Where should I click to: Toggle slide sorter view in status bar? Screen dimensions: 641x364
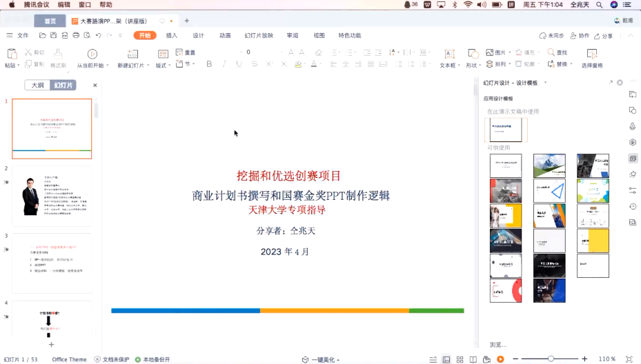coord(460,359)
